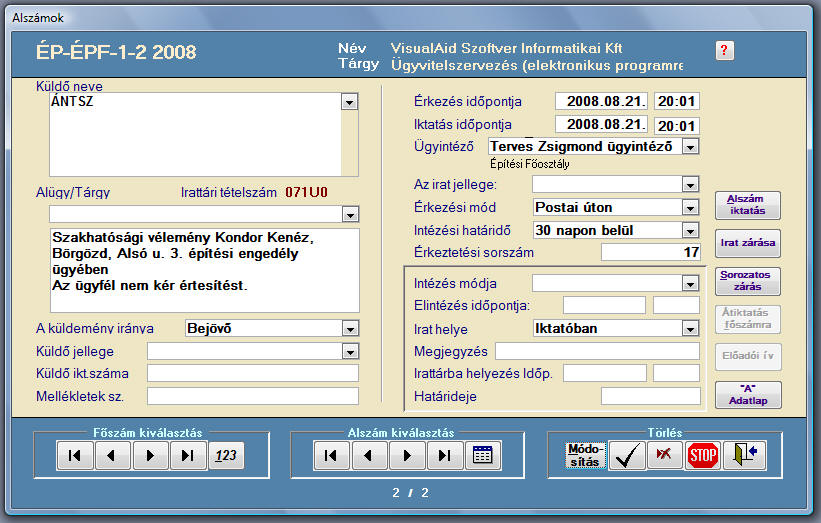Open the Ügyintéző dropdown arrow
The height and width of the screenshot is (523, 821).
(x=691, y=147)
